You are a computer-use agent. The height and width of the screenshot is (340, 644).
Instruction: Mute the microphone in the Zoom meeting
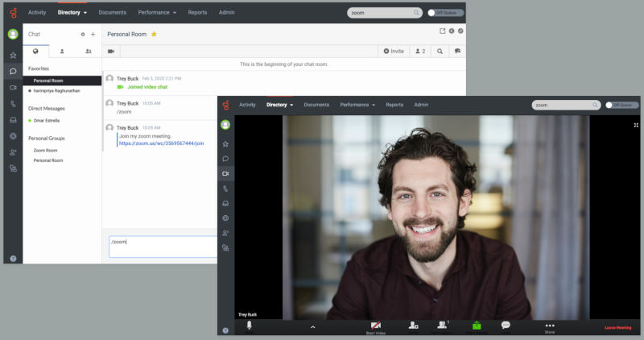pos(250,325)
